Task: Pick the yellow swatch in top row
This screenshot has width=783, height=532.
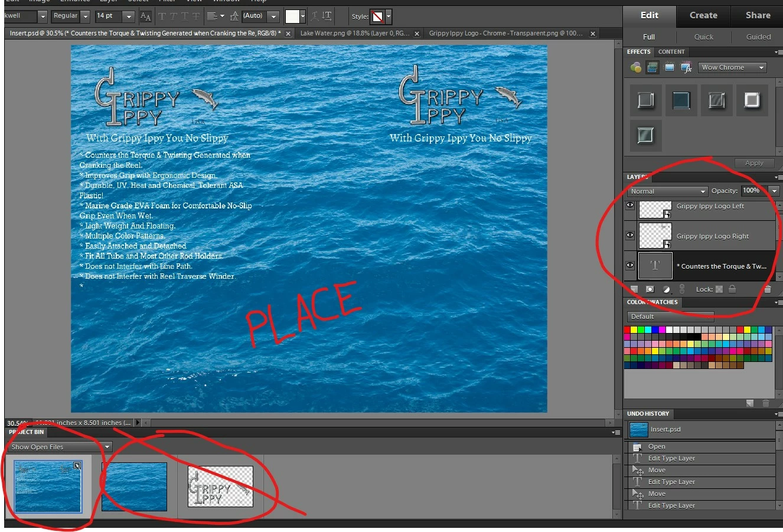Action: 635,330
